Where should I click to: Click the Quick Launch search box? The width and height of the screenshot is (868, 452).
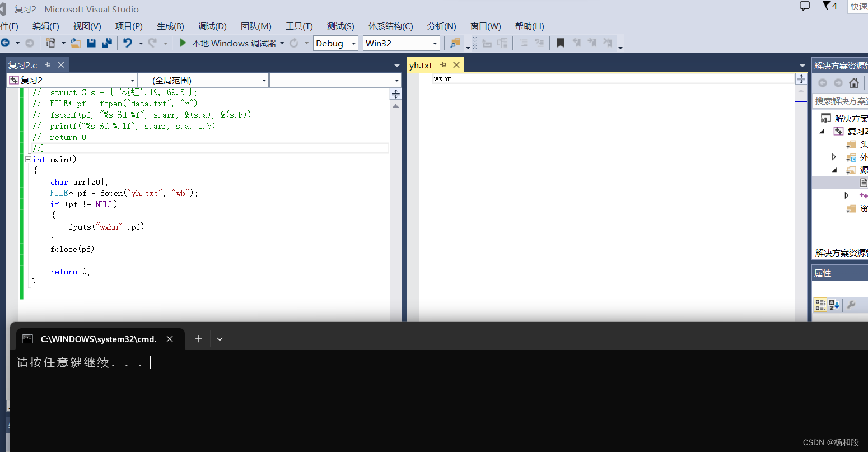[858, 7]
